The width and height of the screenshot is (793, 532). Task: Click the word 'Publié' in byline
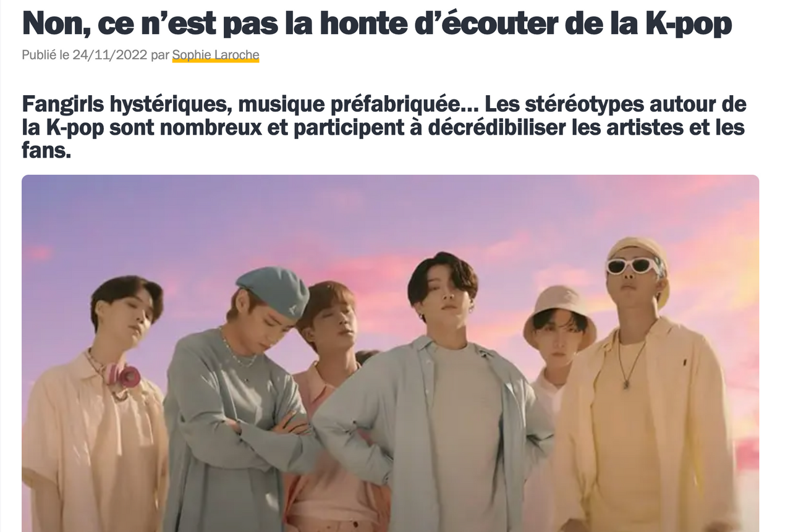click(39, 55)
